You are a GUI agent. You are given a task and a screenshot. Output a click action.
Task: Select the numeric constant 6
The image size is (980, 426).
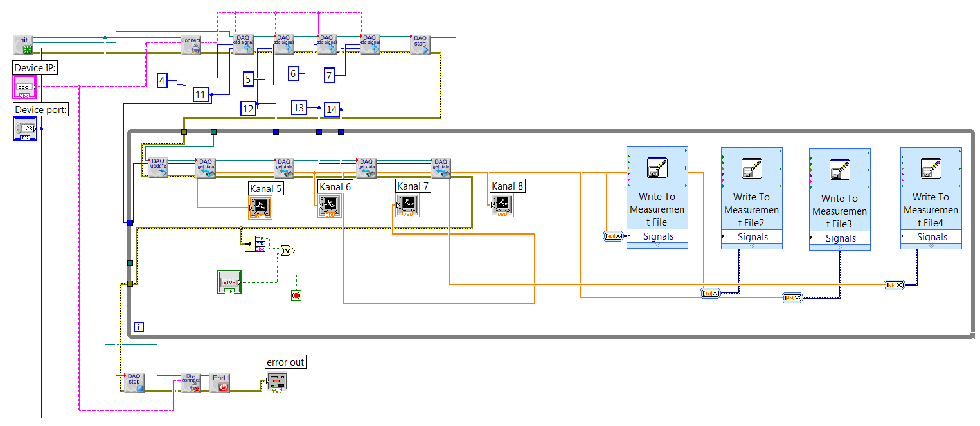pos(294,74)
